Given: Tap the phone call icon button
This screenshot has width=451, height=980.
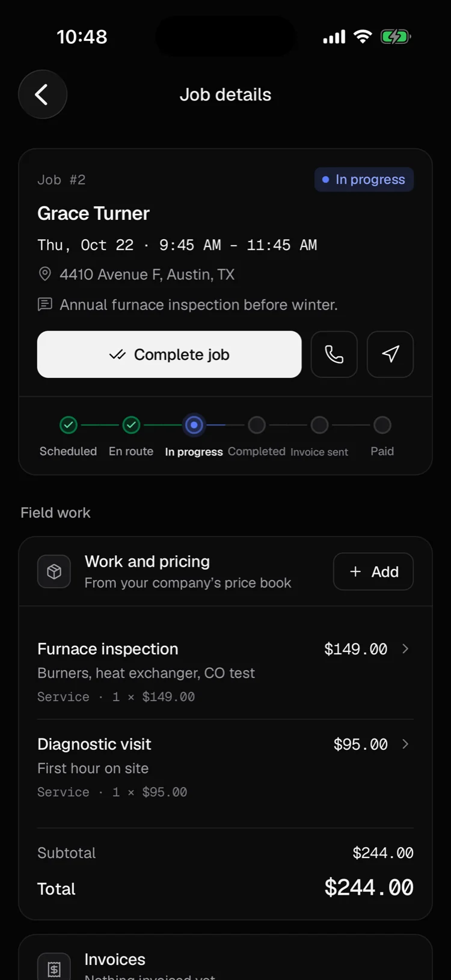Looking at the screenshot, I should pos(334,355).
